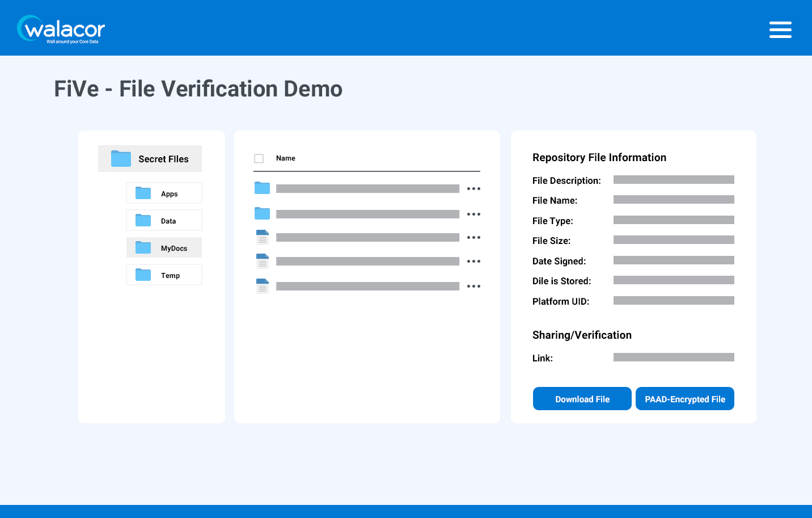Click first folder icon in file list
This screenshot has height=518, width=812.
coord(262,188)
